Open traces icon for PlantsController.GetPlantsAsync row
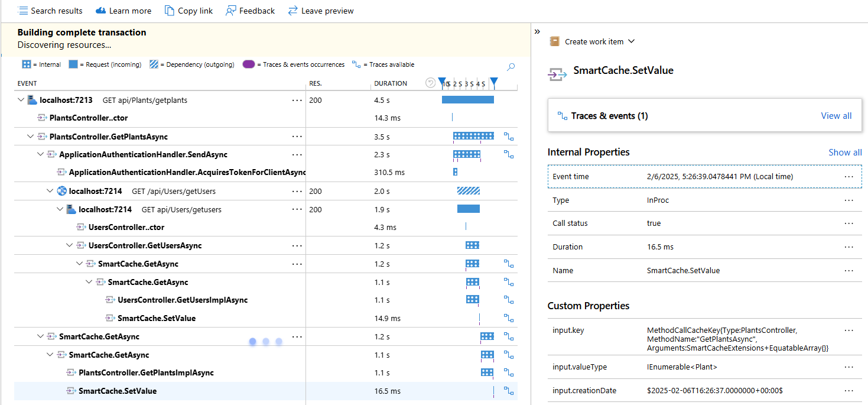The height and width of the screenshot is (405, 868). click(x=508, y=137)
